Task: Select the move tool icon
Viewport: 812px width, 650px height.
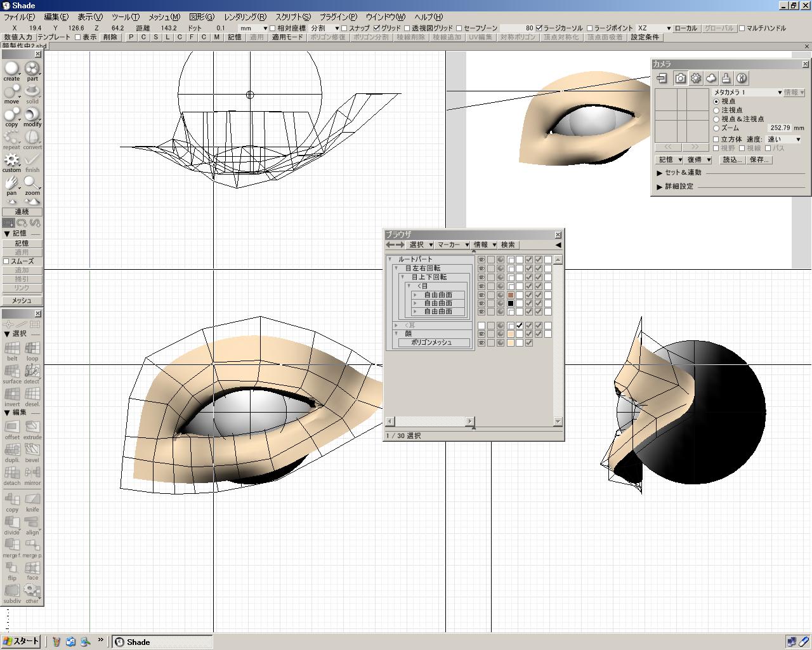Action: pyautogui.click(x=11, y=92)
